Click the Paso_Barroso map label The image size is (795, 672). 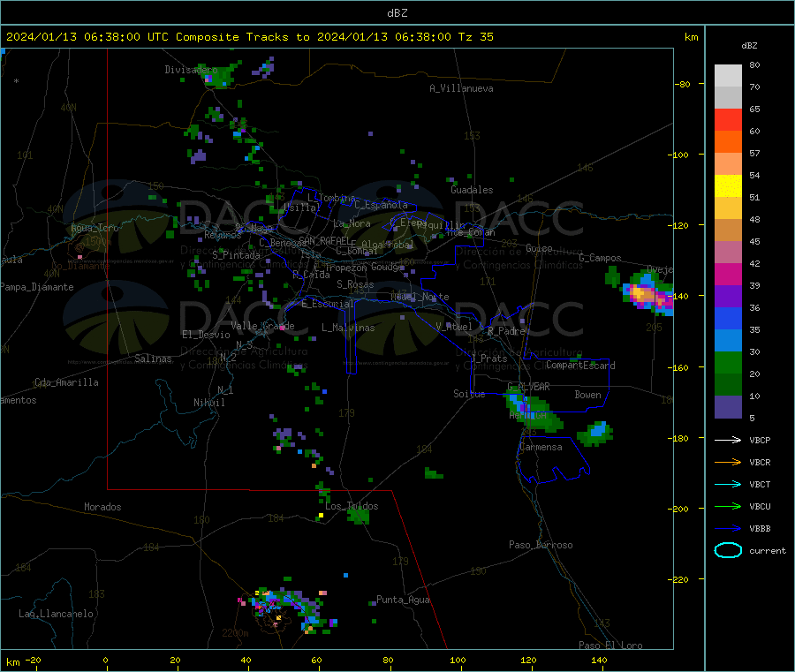[x=541, y=545]
